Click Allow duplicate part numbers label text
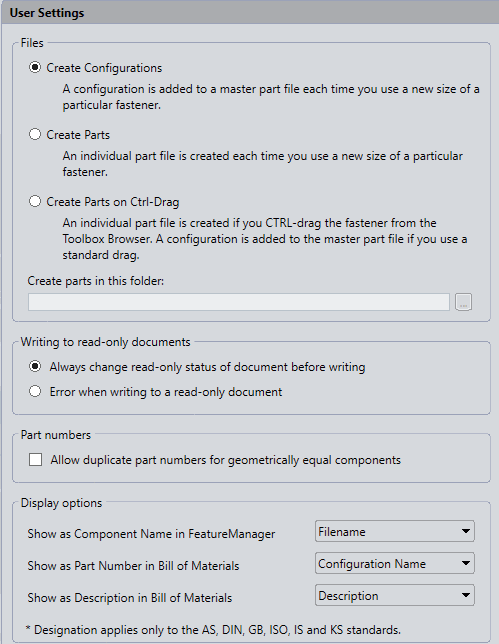 [x=225, y=460]
